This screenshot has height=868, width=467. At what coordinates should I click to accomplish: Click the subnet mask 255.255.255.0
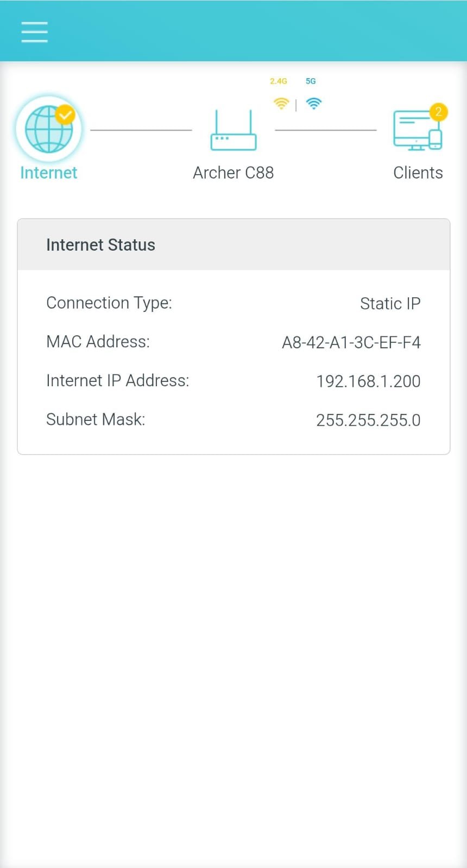[x=368, y=420]
